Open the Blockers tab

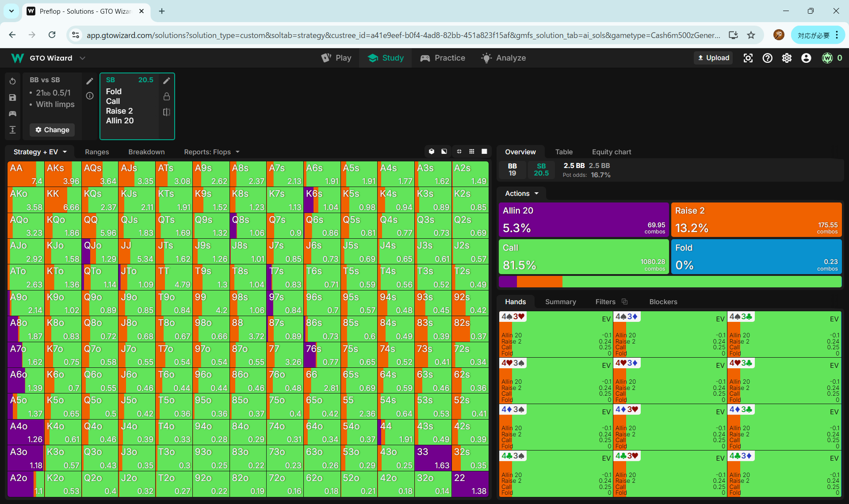663,302
